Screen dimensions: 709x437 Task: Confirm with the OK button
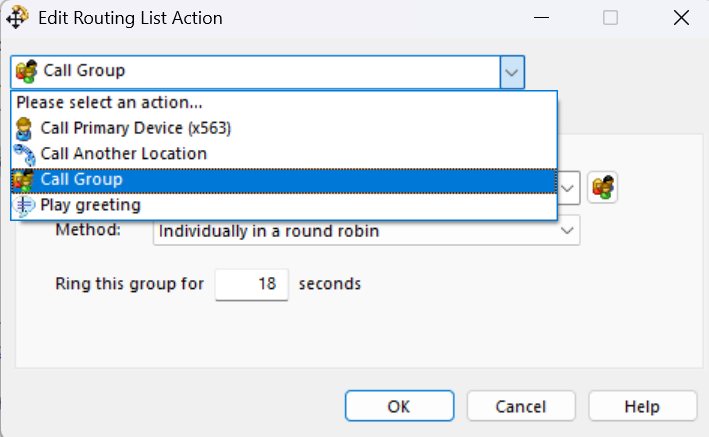pos(399,406)
